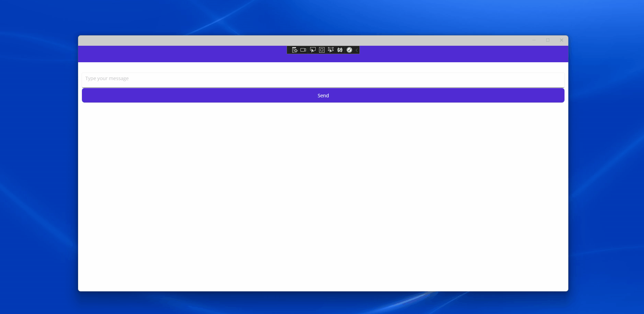Click the camera icon in debug toolbar

click(x=303, y=50)
